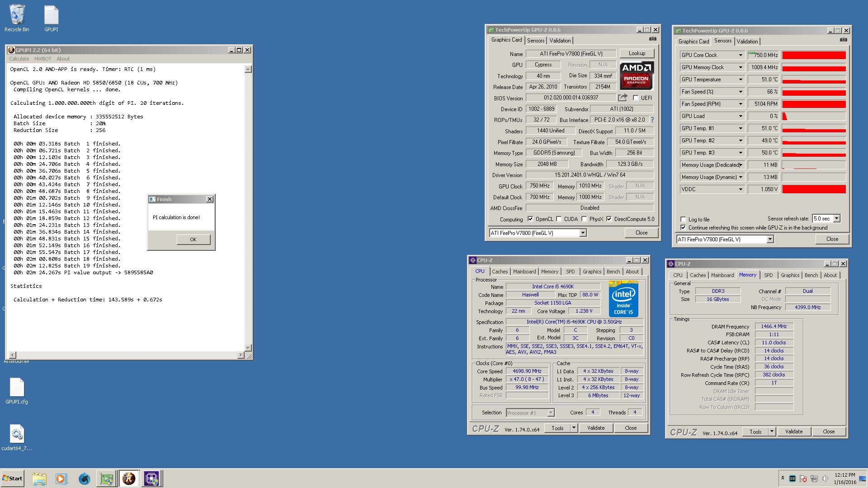Switch to CPU-Z via its taskbar icon
Screen dimensions: 868x488
151,479
